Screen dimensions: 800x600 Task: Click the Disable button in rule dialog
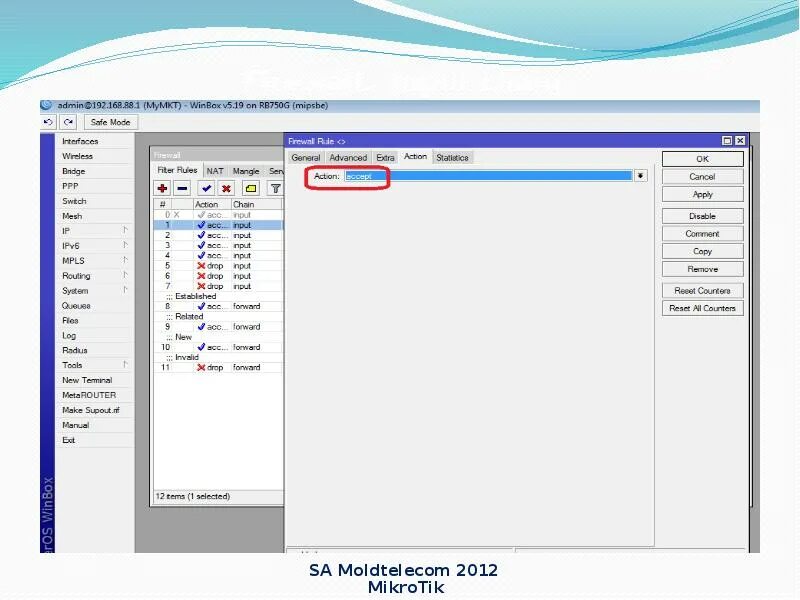click(x=703, y=216)
